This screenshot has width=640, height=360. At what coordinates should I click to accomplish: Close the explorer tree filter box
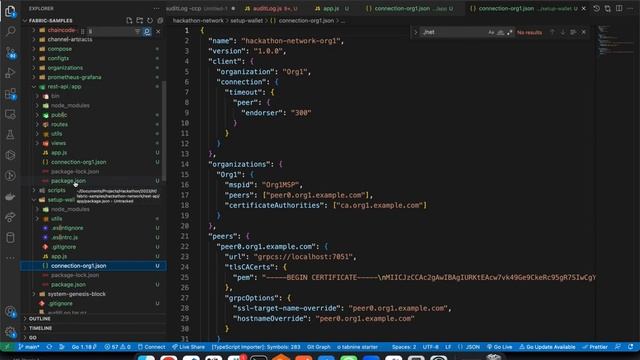tap(158, 31)
